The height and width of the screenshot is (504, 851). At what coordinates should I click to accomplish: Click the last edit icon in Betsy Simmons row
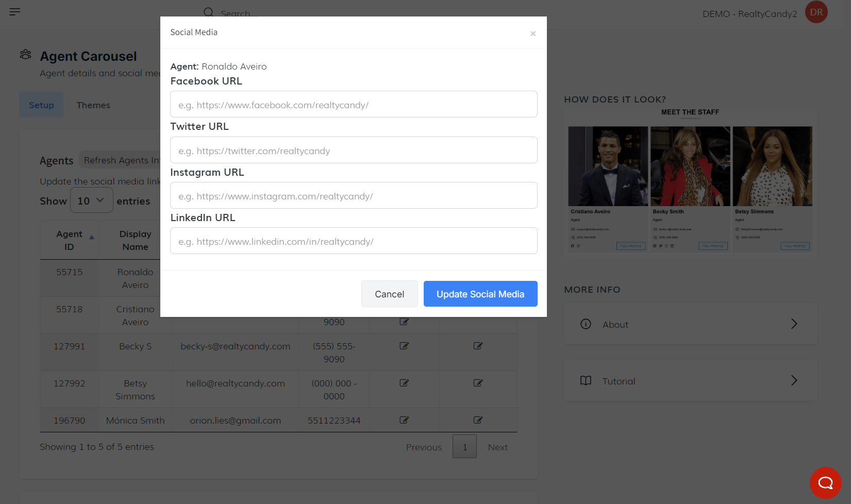[x=478, y=383]
